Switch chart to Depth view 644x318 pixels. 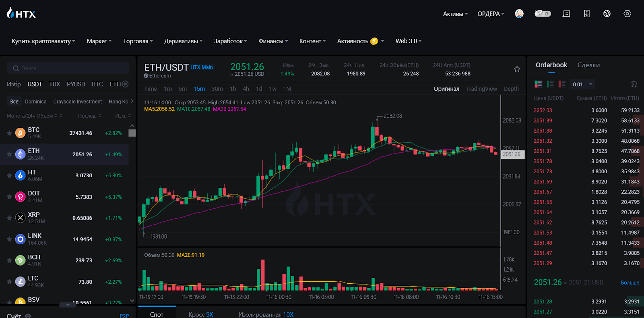point(511,89)
